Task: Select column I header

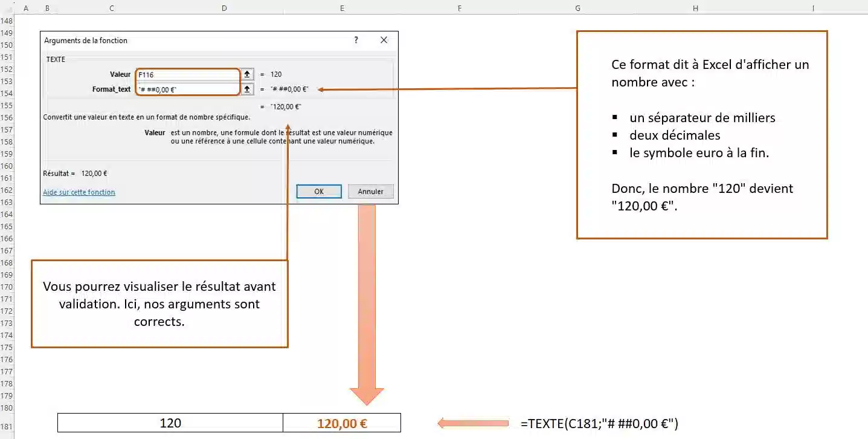Action: click(813, 8)
